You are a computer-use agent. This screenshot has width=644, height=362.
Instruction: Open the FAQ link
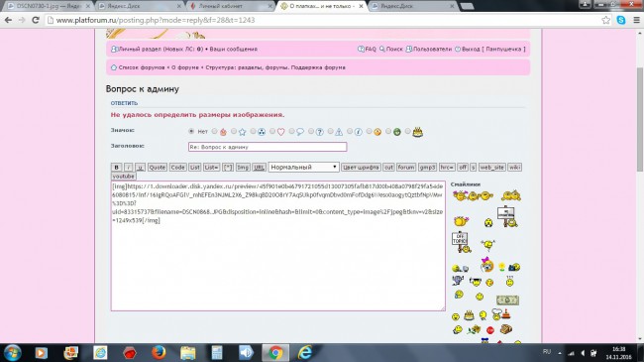[367, 49]
